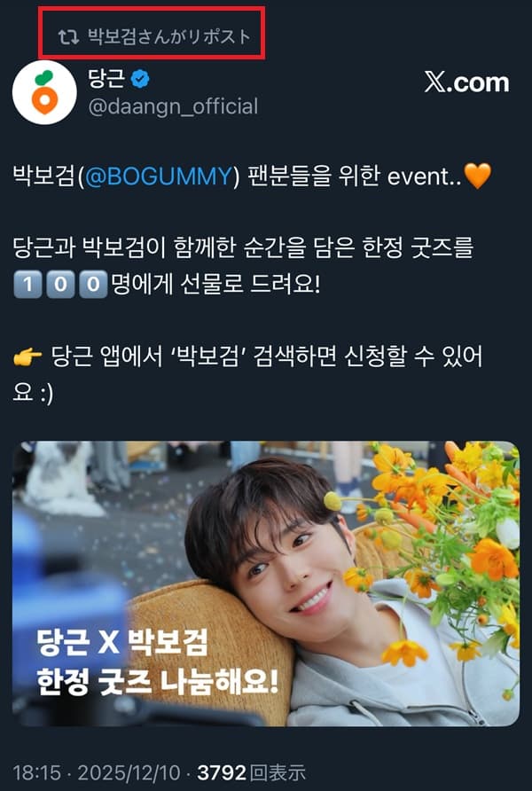This screenshot has width=532, height=791.
Task: Click the tweet text about 한정 굿즈
Action: click(x=243, y=266)
